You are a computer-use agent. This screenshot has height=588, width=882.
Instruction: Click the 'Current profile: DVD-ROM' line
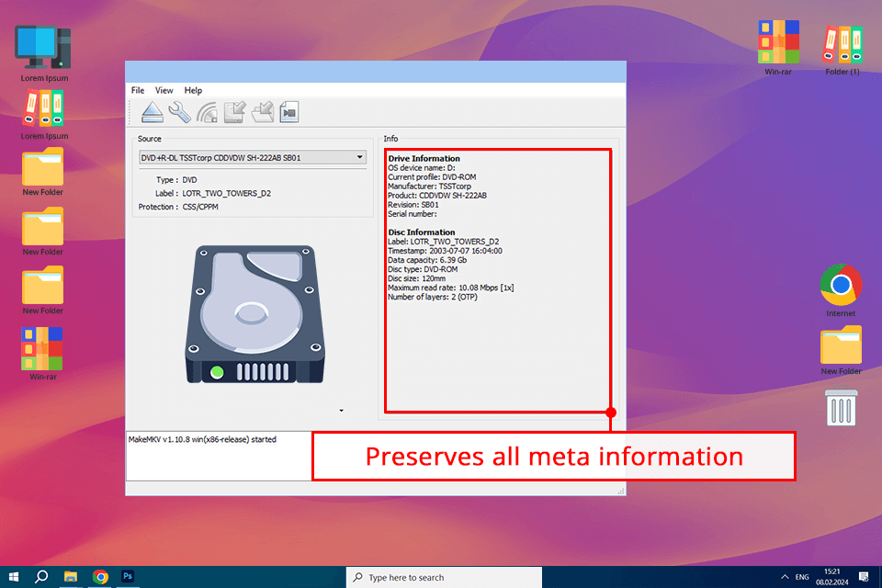pos(432,176)
